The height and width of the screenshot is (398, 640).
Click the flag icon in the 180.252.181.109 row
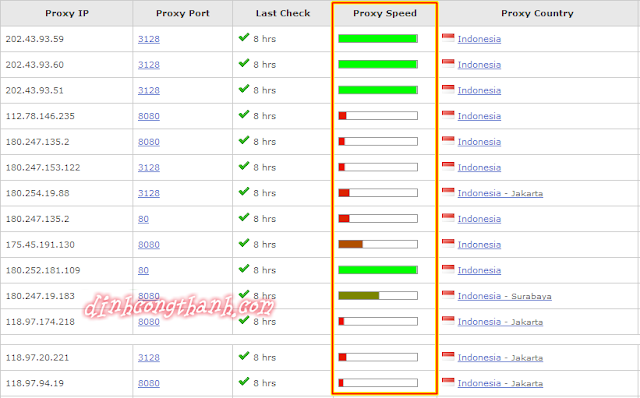448,269
